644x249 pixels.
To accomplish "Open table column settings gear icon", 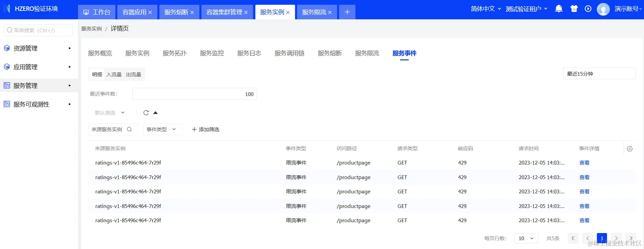I will 630,149.
